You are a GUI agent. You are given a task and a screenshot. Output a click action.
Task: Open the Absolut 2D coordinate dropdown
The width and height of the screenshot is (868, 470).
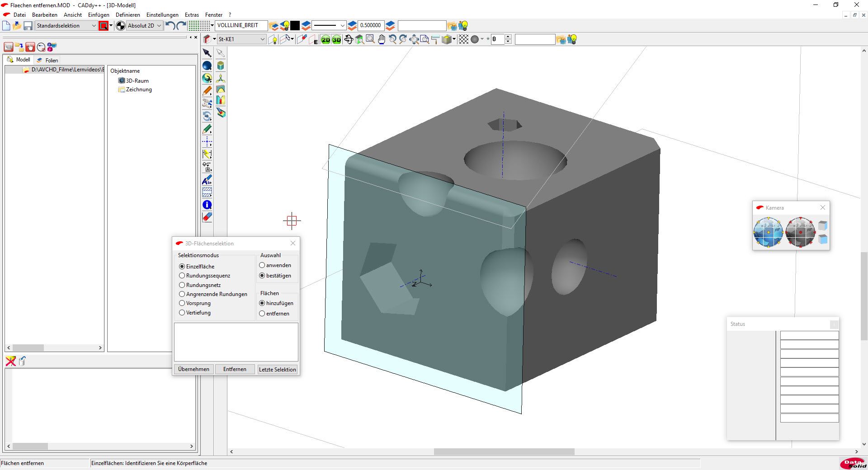[144, 26]
